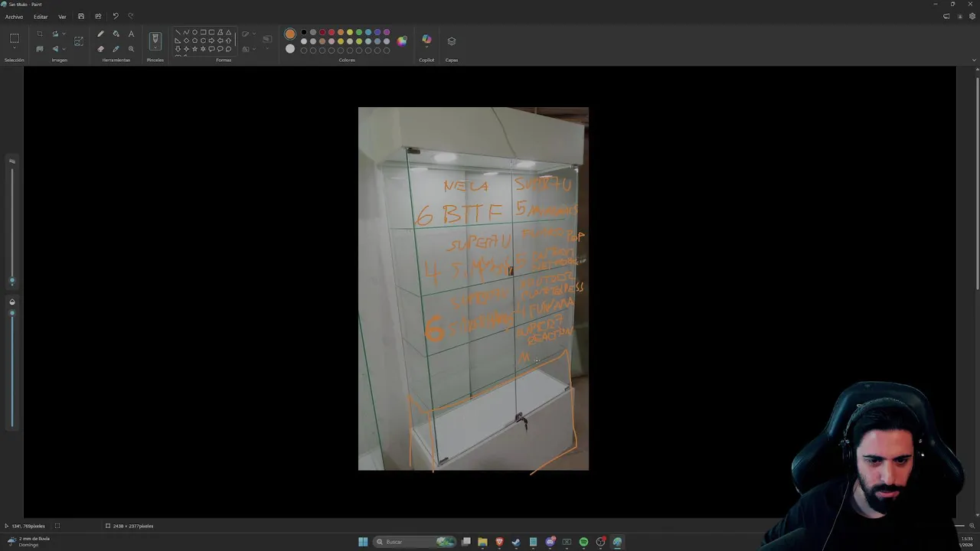Select the Text tool
This screenshot has height=551, width=980.
(131, 34)
